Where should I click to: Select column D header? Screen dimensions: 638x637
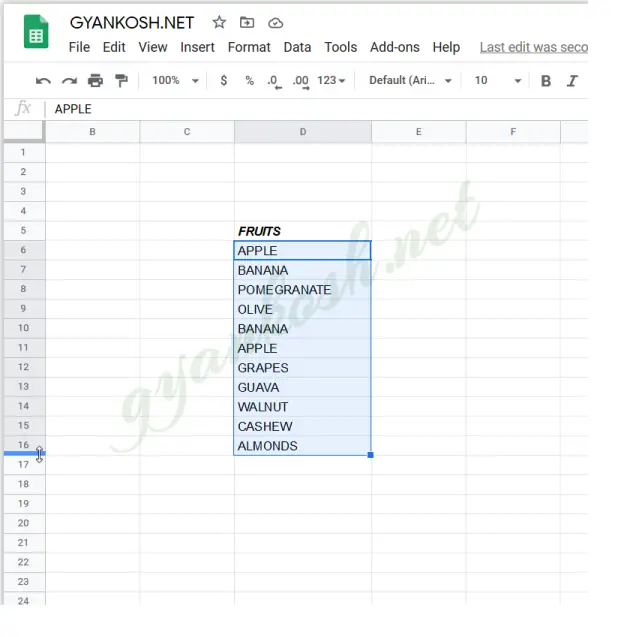point(303,132)
